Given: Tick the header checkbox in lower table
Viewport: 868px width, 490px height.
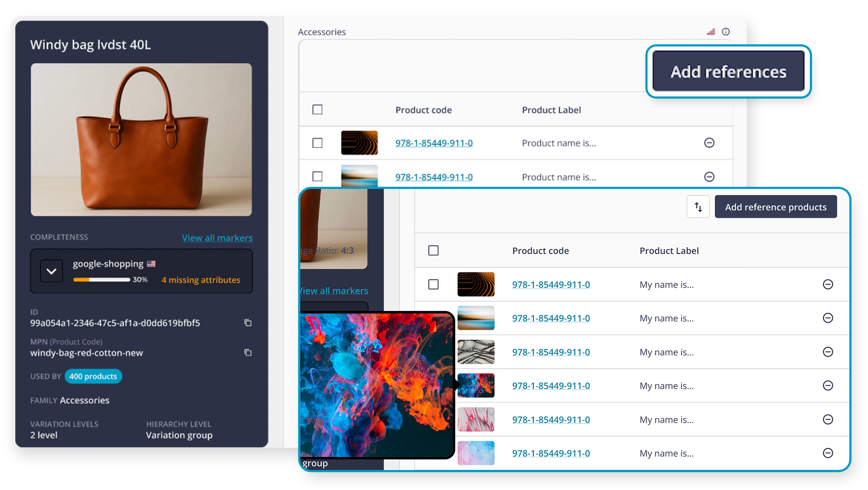Looking at the screenshot, I should coord(433,251).
